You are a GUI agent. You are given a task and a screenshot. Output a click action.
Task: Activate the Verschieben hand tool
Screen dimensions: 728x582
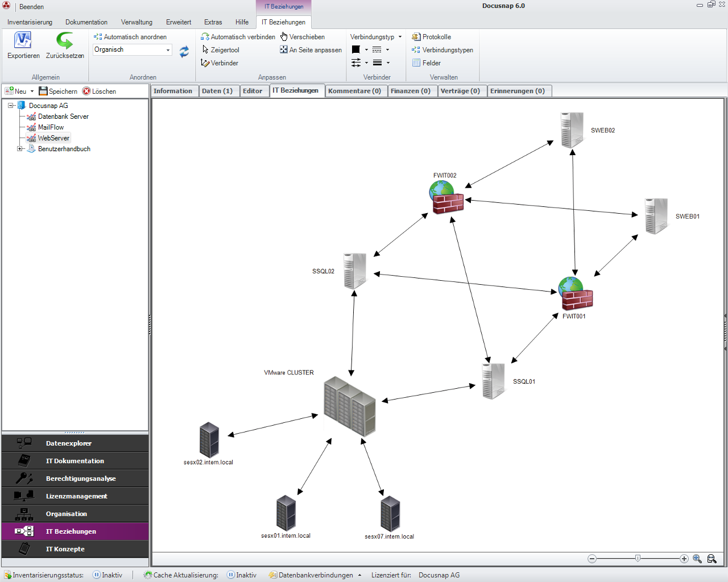[x=302, y=37]
